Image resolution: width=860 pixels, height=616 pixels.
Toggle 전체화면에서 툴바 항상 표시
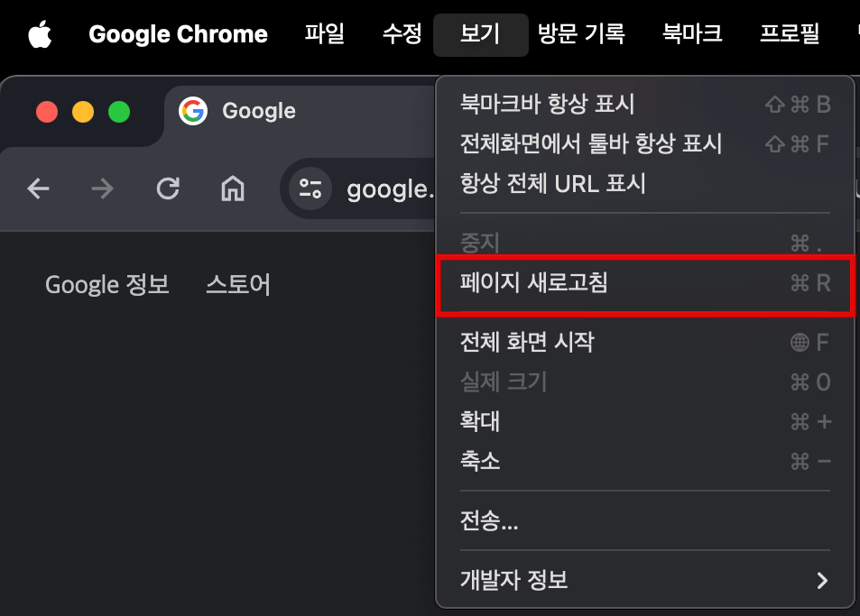(645, 143)
